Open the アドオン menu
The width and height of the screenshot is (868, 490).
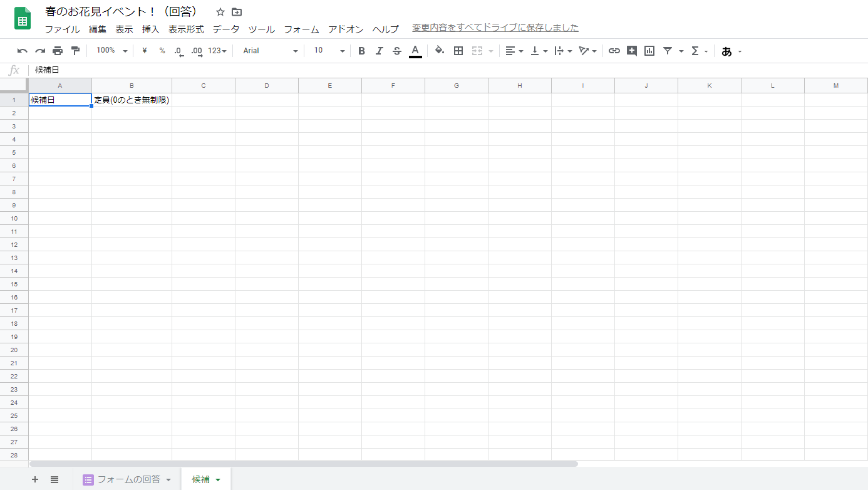(346, 29)
